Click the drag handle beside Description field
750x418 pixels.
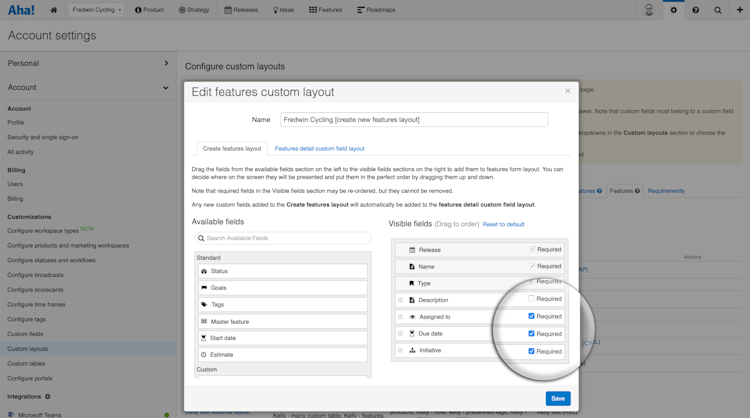(400, 300)
